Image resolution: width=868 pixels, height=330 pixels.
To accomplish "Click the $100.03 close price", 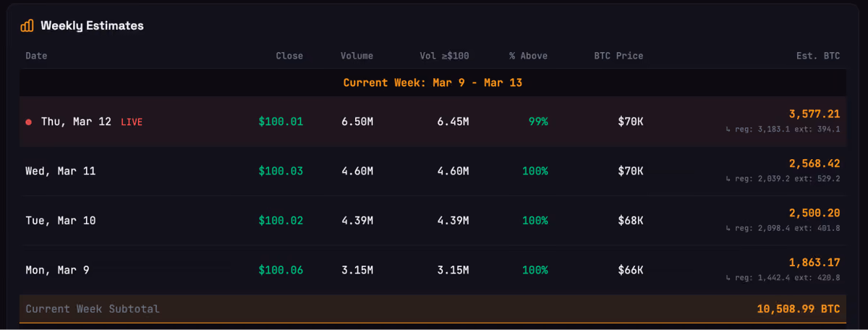I will tap(281, 171).
